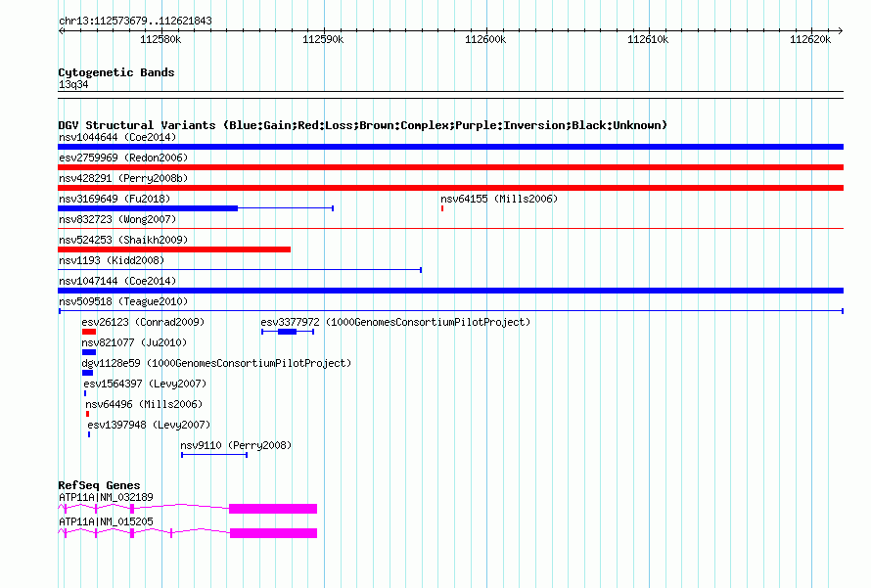The height and width of the screenshot is (588, 871).
Task: Open the nsv524253 (Shaikh2009) red loss bar
Action: tap(174, 249)
